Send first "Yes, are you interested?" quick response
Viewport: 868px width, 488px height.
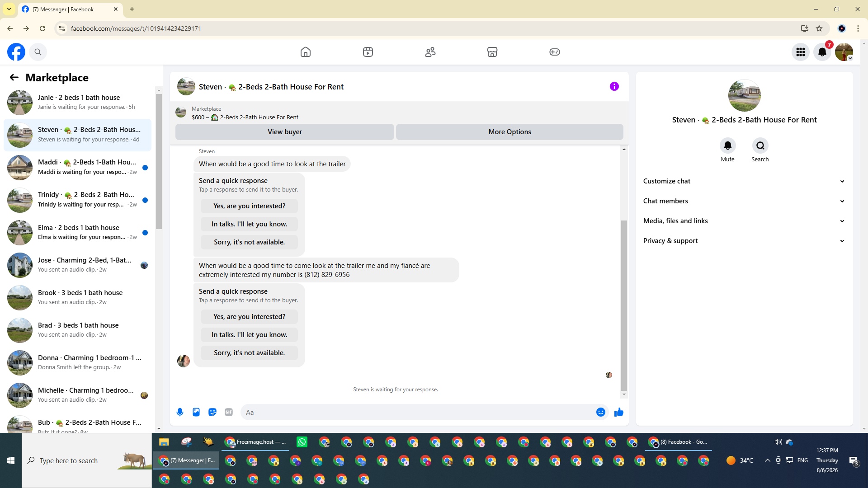pos(249,206)
